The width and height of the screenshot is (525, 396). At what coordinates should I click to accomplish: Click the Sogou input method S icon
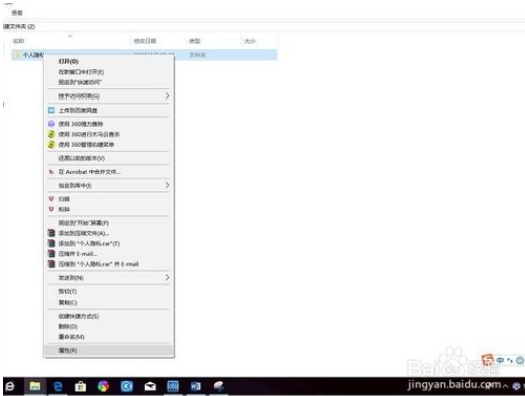488,360
